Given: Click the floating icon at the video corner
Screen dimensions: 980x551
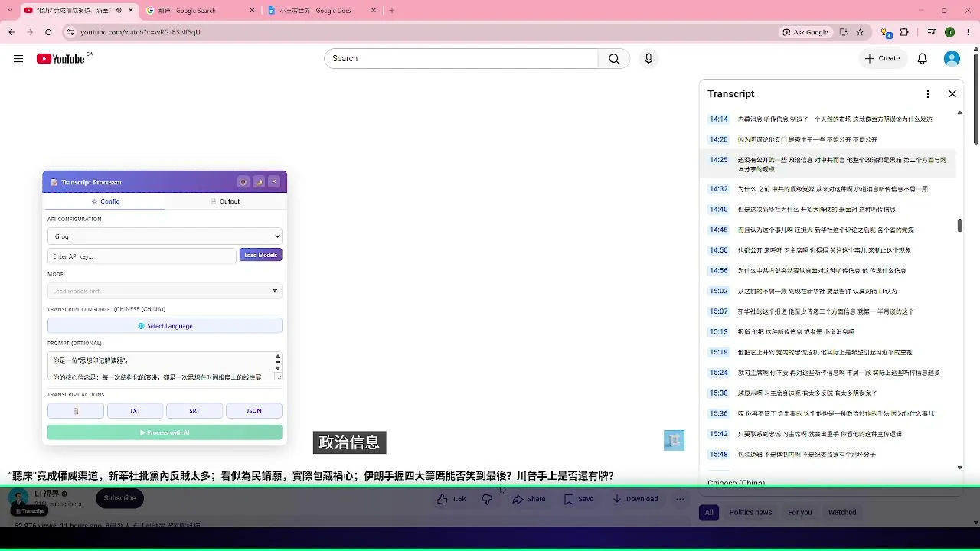Looking at the screenshot, I should pyautogui.click(x=674, y=440).
